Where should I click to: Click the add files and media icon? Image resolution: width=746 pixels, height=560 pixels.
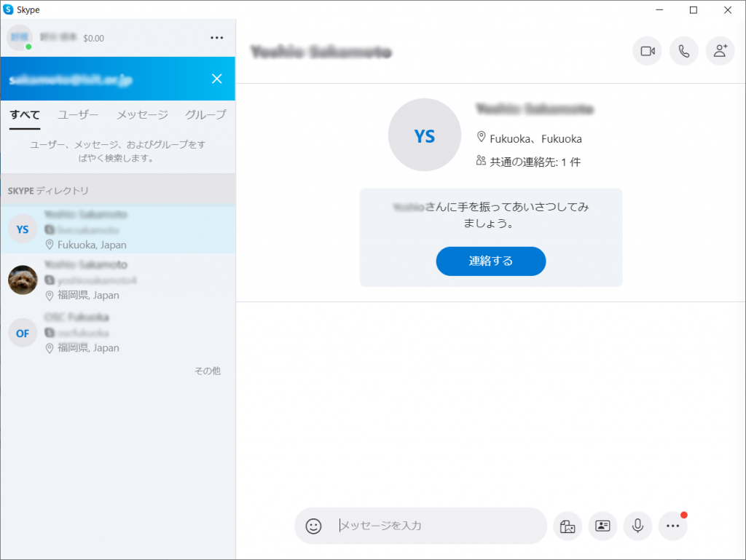(568, 526)
